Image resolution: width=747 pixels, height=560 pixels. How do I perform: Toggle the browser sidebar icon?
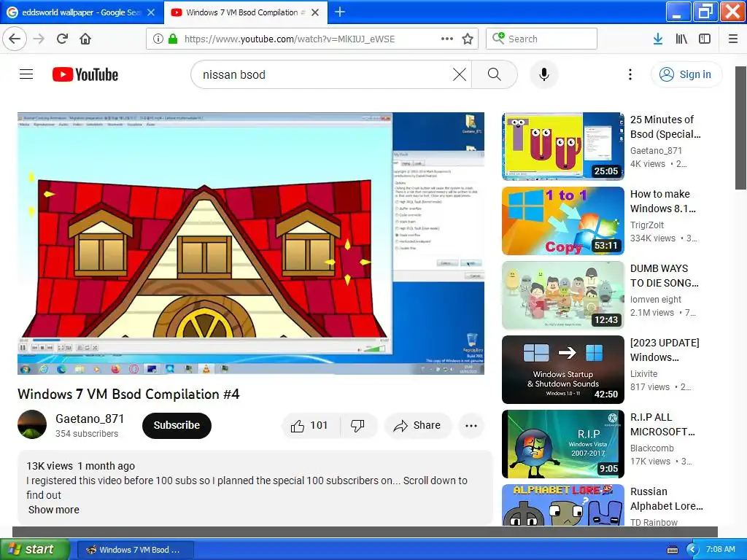click(705, 39)
